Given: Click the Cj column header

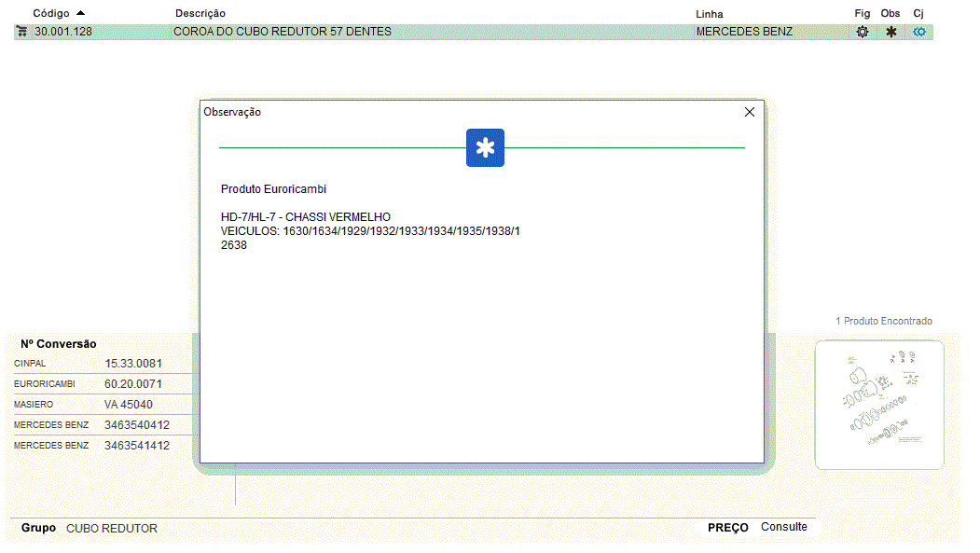Looking at the screenshot, I should pyautogui.click(x=918, y=14).
